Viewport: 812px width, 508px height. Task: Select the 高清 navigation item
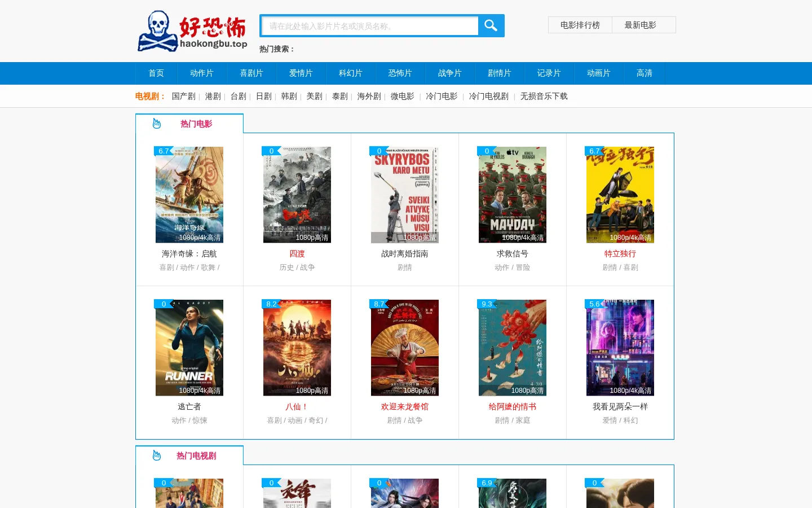pos(645,73)
